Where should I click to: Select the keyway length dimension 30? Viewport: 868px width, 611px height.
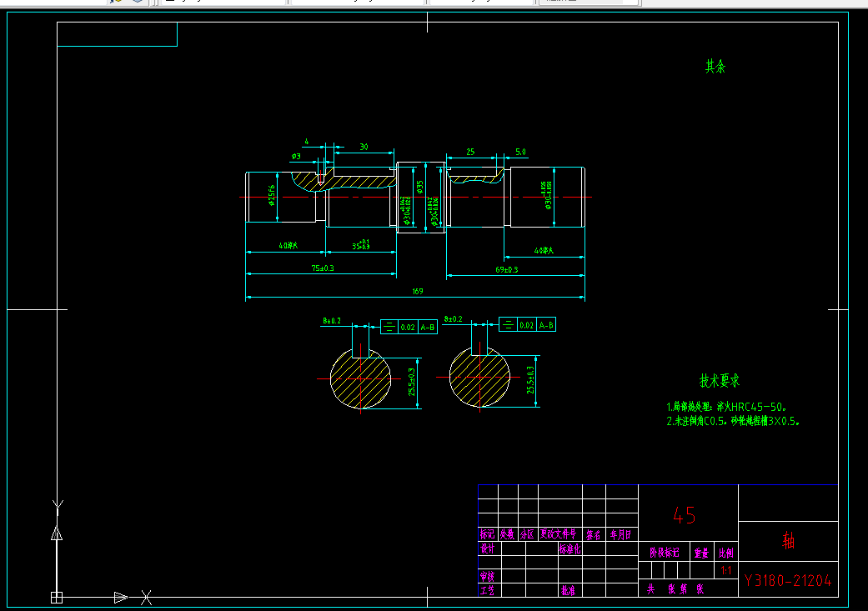point(364,147)
